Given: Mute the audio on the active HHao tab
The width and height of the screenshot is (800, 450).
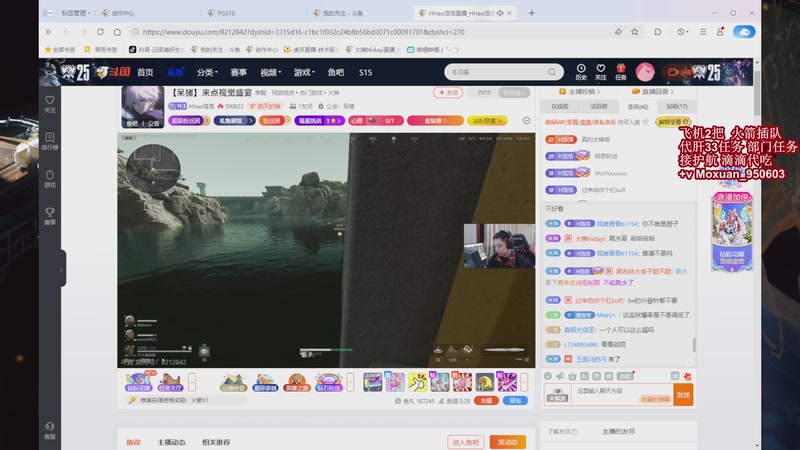Looking at the screenshot, I should click(x=500, y=13).
